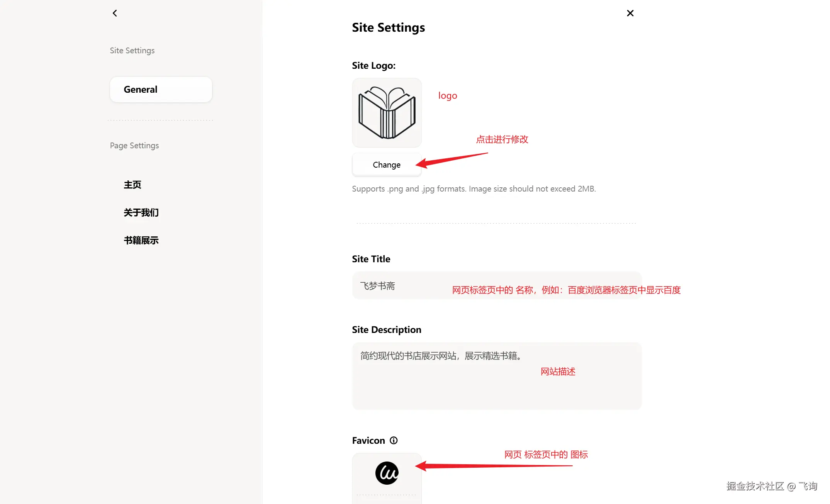Screen dimensions: 830x504
Task: Click the back chevron arrow
Action: [115, 13]
